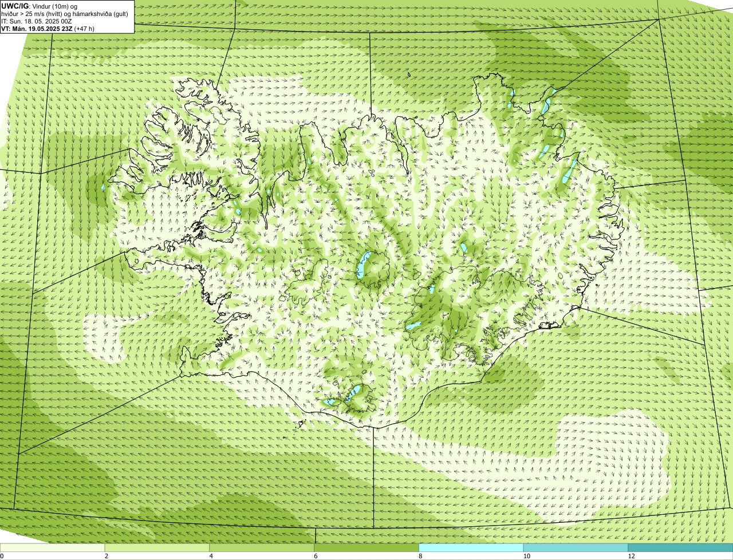The width and height of the screenshot is (733, 560).
Task: Click the teal scale segment above 12 m/s
Action: click(x=681, y=548)
